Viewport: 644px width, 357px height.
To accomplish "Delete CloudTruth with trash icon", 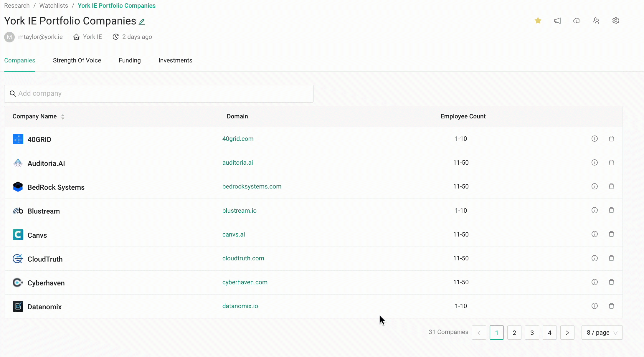I will click(x=611, y=258).
